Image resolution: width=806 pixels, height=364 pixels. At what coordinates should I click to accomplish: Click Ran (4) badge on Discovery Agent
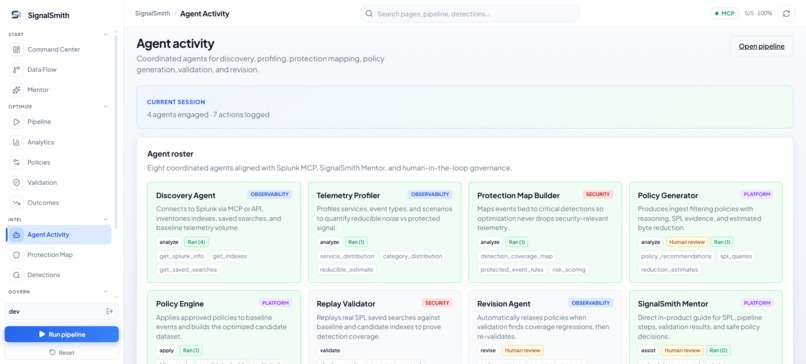196,242
